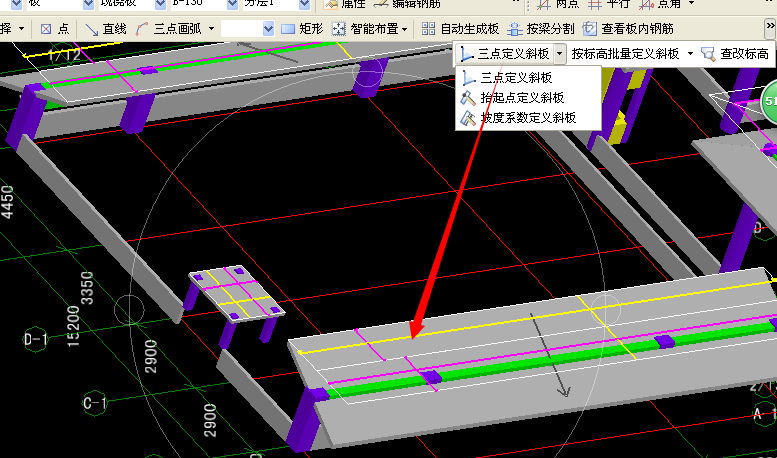
Task: Expand 点角 options arrow
Action: point(692,3)
